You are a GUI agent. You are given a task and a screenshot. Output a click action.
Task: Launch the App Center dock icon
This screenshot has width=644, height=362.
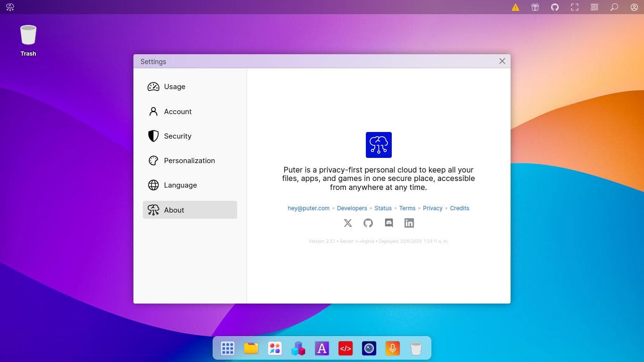[275, 348]
